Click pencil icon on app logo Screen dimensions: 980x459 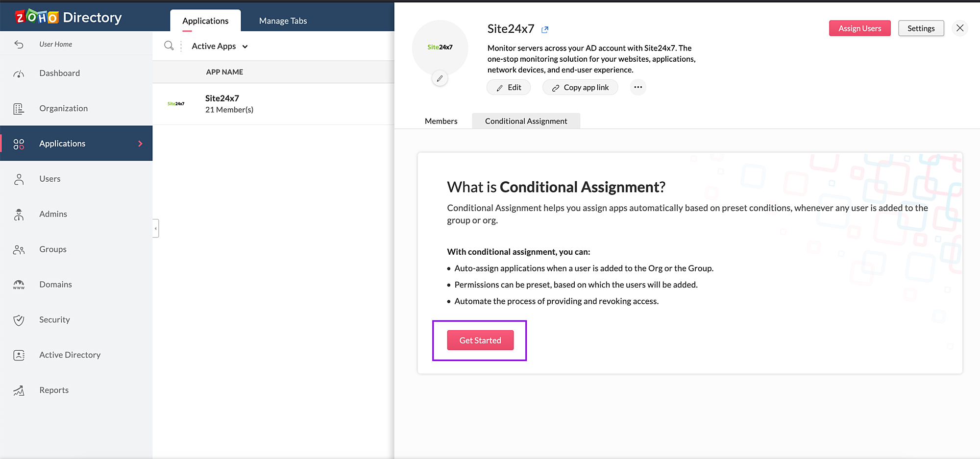[x=440, y=78]
